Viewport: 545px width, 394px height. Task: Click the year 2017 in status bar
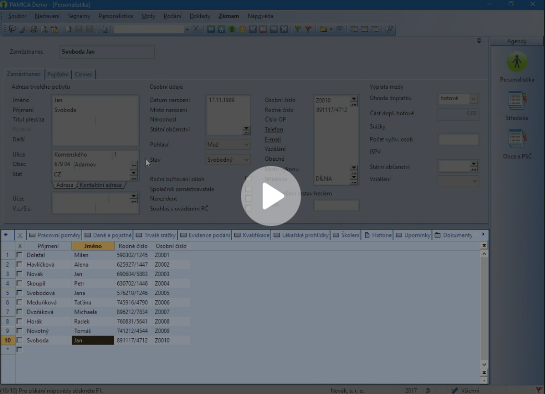(x=411, y=391)
